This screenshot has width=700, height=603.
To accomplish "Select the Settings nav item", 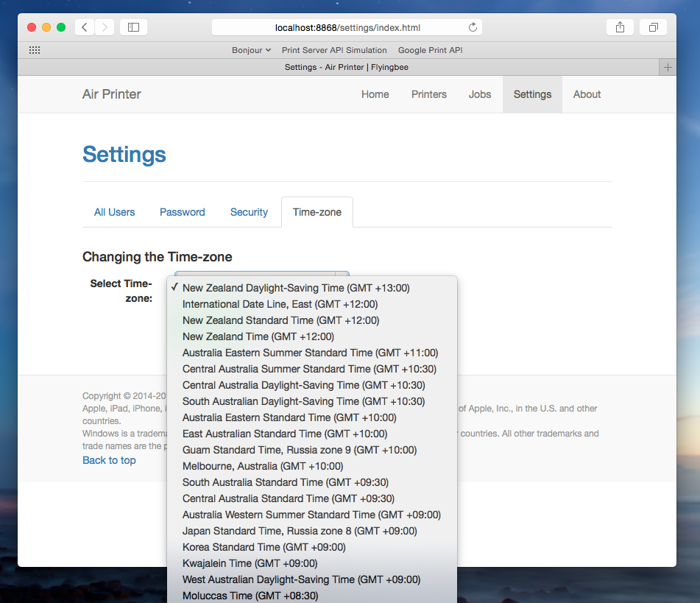I will pyautogui.click(x=532, y=94).
